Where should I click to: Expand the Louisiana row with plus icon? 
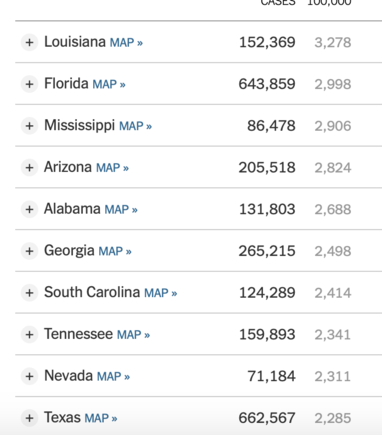click(x=29, y=42)
